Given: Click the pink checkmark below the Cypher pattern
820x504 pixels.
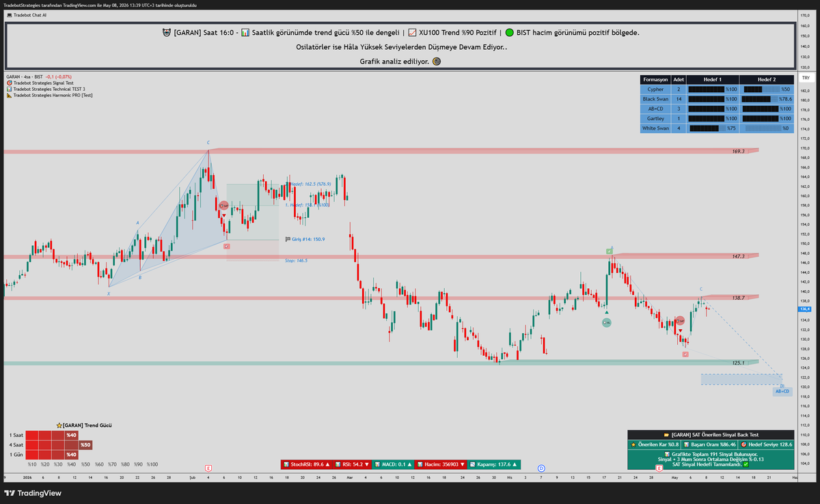Looking at the screenshot, I should (226, 247).
